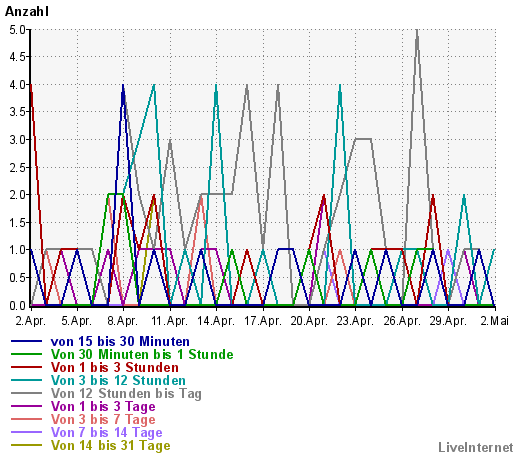Click the '4.0' y-axis value

pos(17,85)
